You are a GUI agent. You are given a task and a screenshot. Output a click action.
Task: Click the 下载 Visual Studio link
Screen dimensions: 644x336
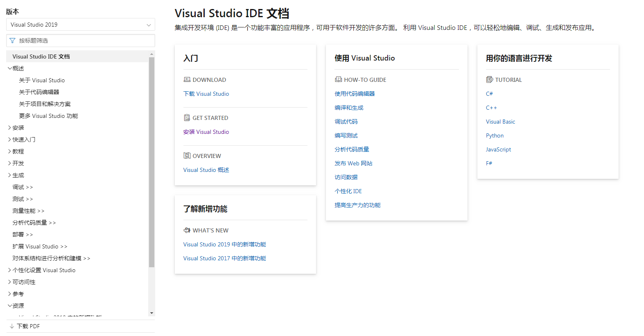[x=206, y=94]
